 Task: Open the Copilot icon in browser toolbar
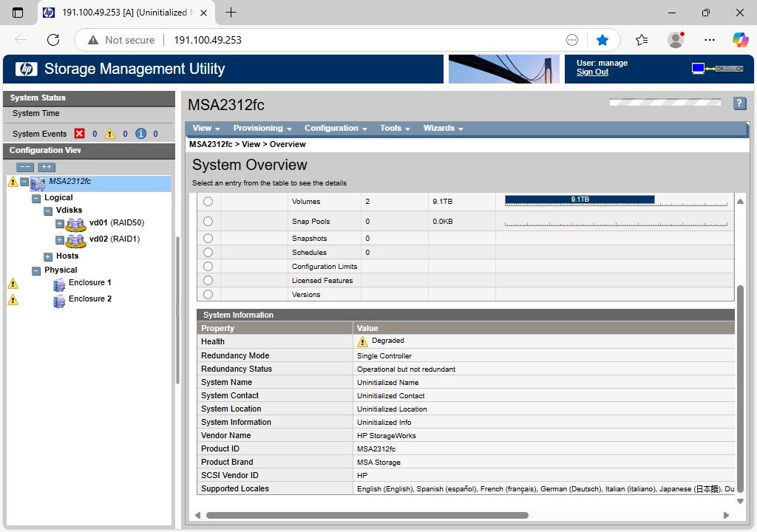click(x=740, y=40)
